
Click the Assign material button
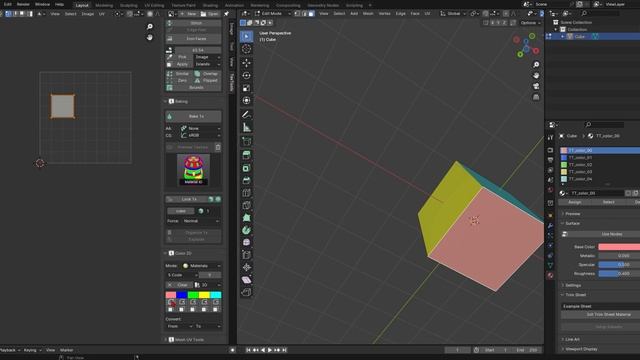click(x=575, y=202)
